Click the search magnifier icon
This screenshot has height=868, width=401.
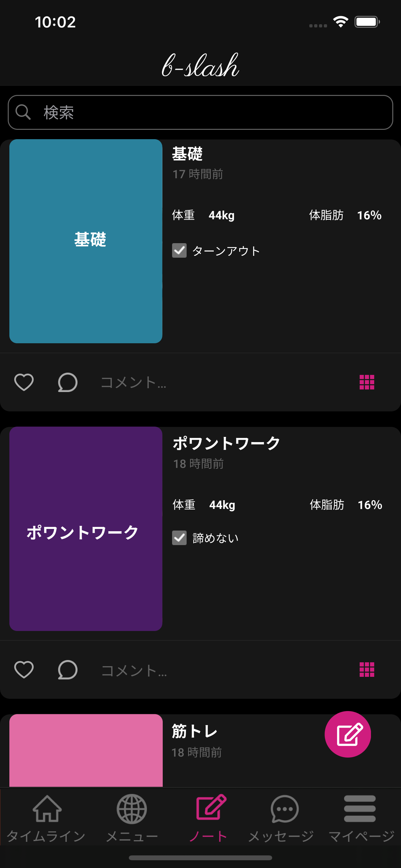point(23,112)
